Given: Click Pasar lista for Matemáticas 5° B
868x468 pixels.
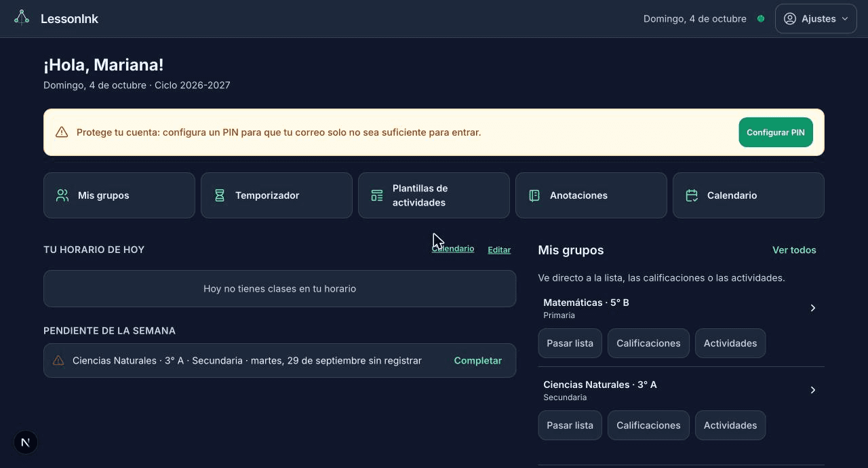Looking at the screenshot, I should click(x=570, y=343).
